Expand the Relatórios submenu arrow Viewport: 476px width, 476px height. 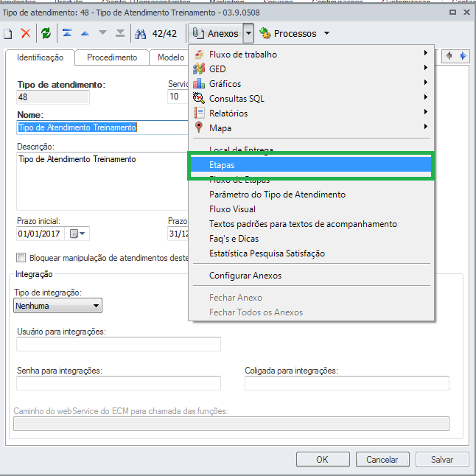pyautogui.click(x=426, y=112)
